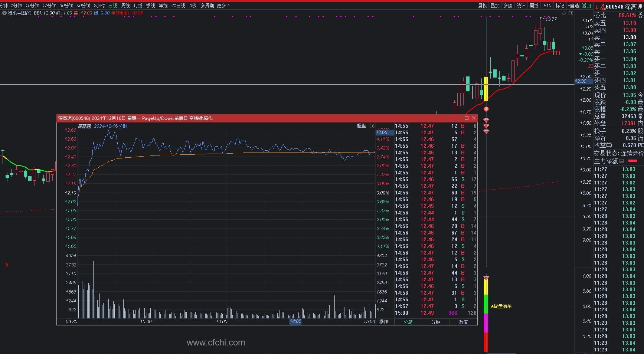Click the 15:00 closing tick 12.49 row
The image size is (644, 354).
tap(436, 313)
